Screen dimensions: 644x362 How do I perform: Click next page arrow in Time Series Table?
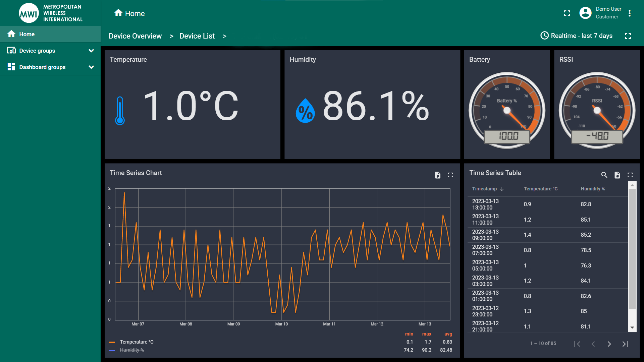(x=609, y=344)
